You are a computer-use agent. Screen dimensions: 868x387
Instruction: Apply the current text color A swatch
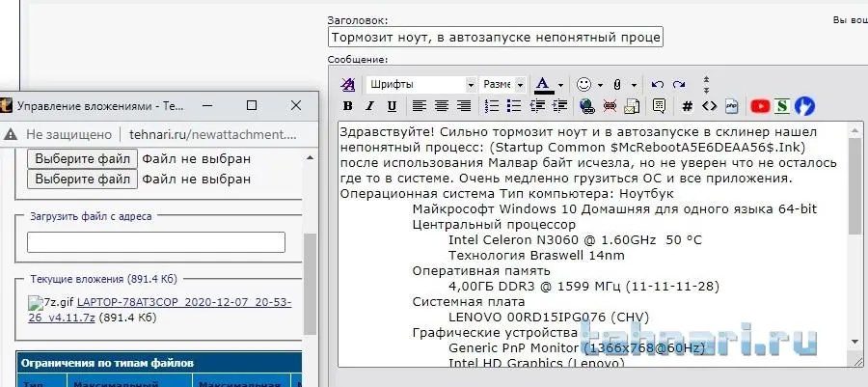pyautogui.click(x=544, y=85)
